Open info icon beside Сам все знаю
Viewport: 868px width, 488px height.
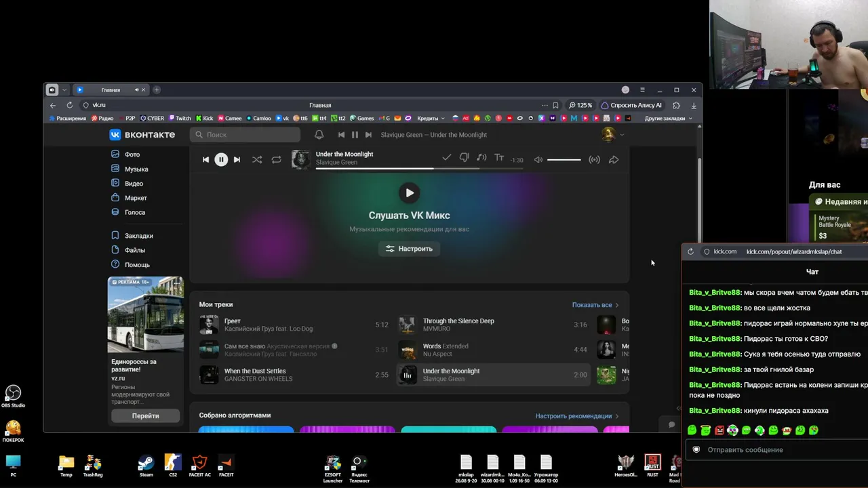pos(334,346)
